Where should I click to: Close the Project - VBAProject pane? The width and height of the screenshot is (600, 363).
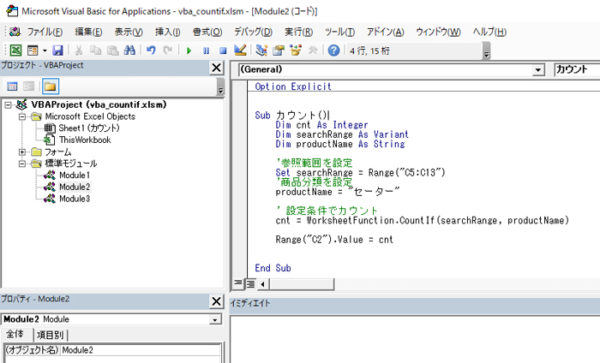(216, 68)
